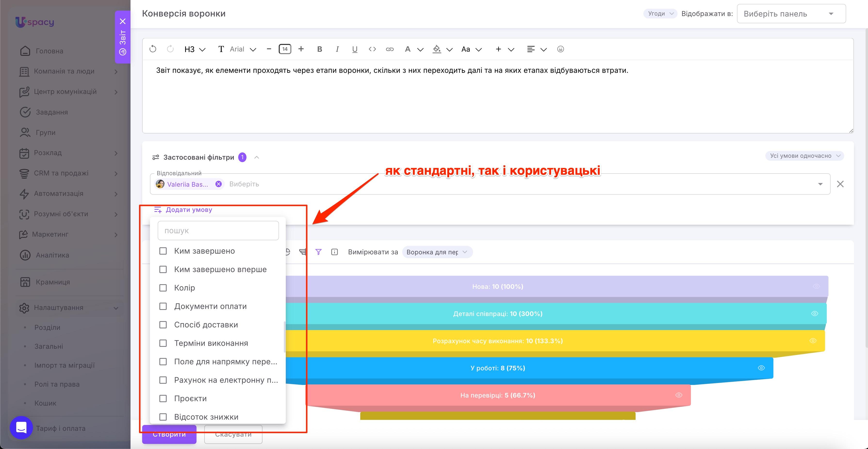Screen dimensions: 868x449
Task: Click the purple filter funnel icon
Action: [319, 252]
